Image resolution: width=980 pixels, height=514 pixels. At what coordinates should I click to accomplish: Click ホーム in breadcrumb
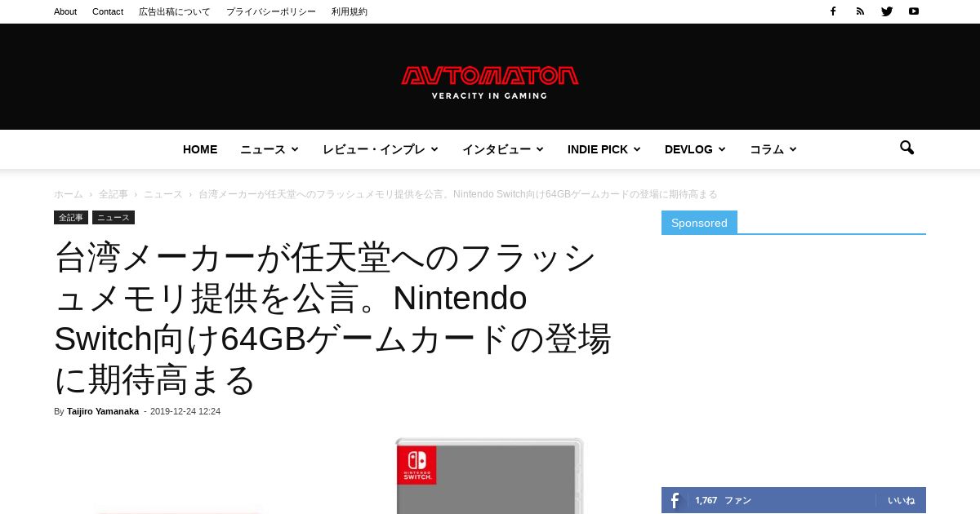(x=69, y=194)
